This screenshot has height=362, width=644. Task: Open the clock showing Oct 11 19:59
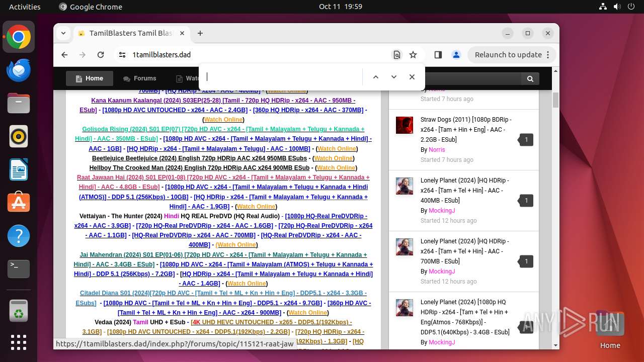[341, 7]
